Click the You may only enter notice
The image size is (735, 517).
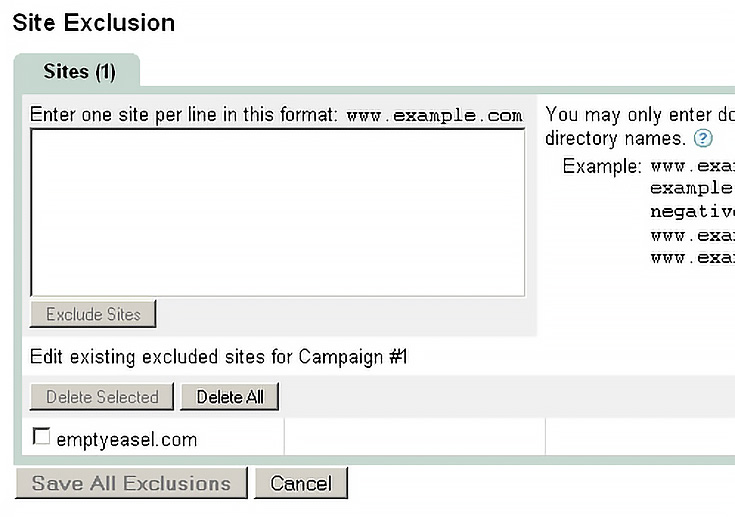(640, 114)
